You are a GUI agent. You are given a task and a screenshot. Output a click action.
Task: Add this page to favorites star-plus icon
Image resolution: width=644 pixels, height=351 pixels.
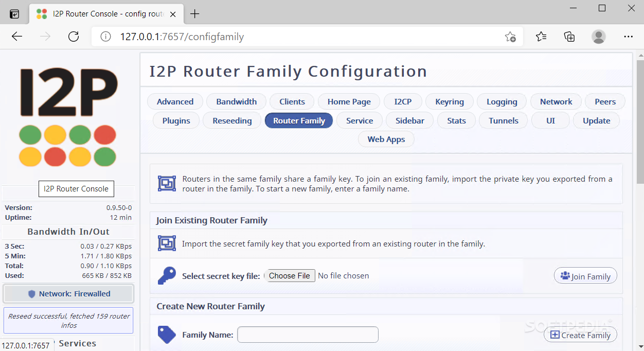pyautogui.click(x=510, y=37)
